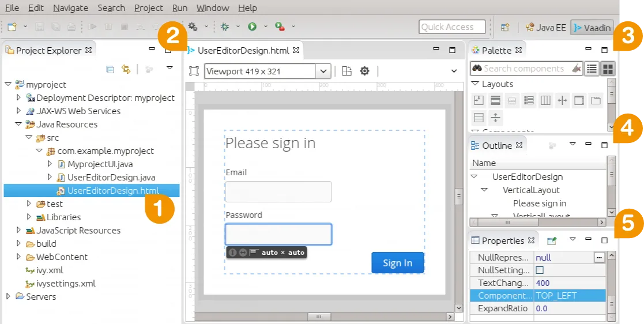Click the design editor horizontal scrollbar thumb
Viewport: 644px width, 324px height.
[319, 317]
